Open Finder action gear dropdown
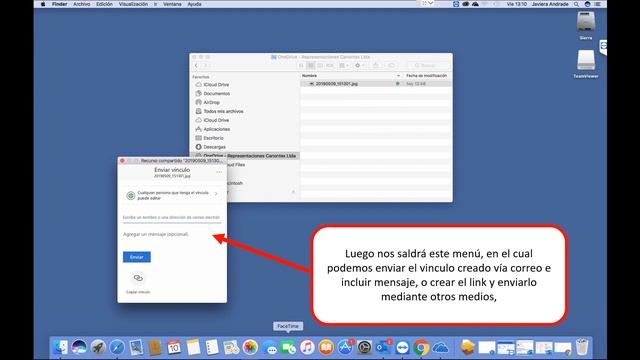The height and width of the screenshot is (360, 640). pyautogui.click(x=360, y=66)
